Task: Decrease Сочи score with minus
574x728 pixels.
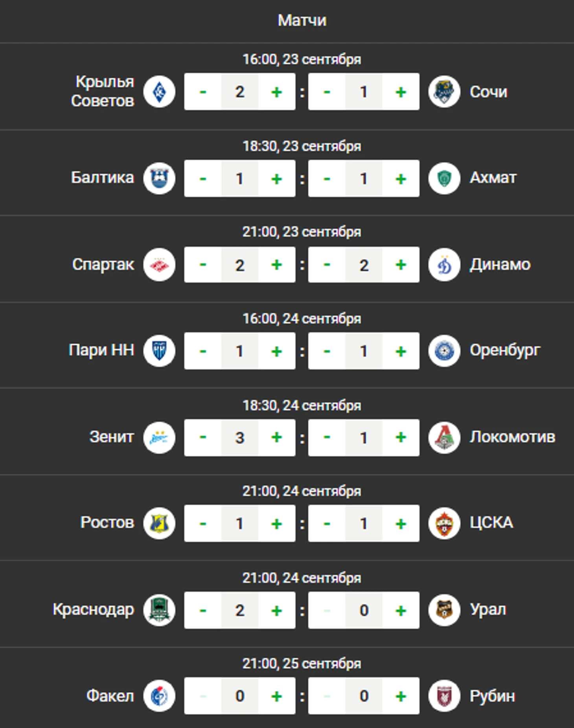Action: (327, 92)
